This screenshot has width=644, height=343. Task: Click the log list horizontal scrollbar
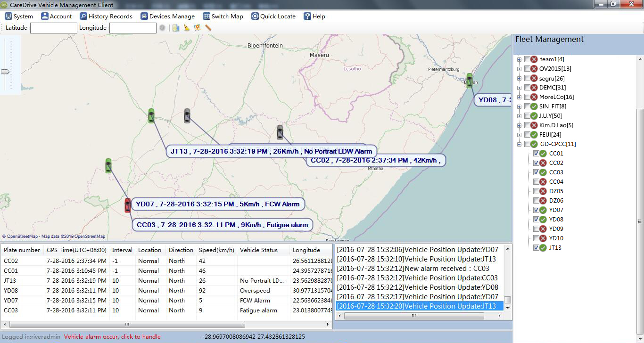click(x=413, y=316)
